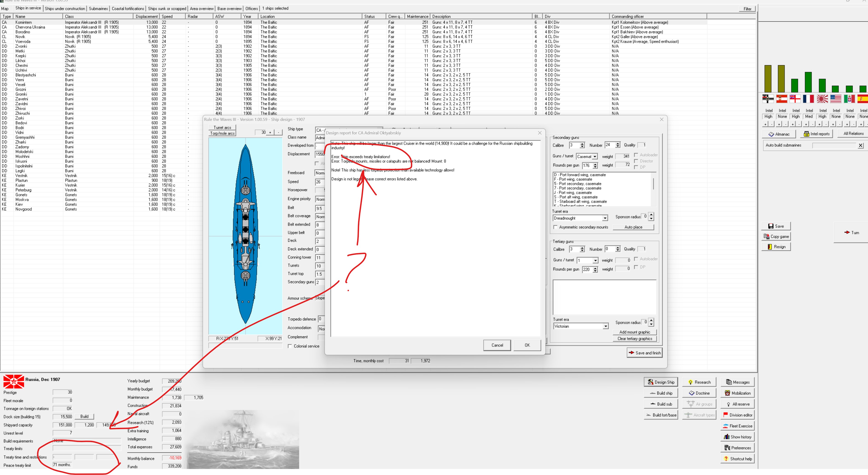This screenshot has height=475, width=868.
Task: Click the French tricolor flag
Action: [x=808, y=99]
